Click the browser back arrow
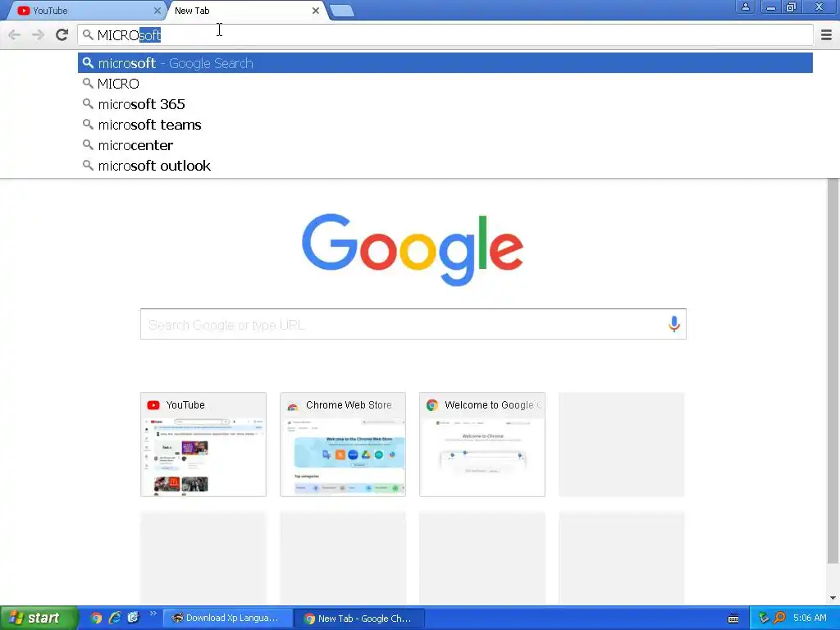 [15, 35]
